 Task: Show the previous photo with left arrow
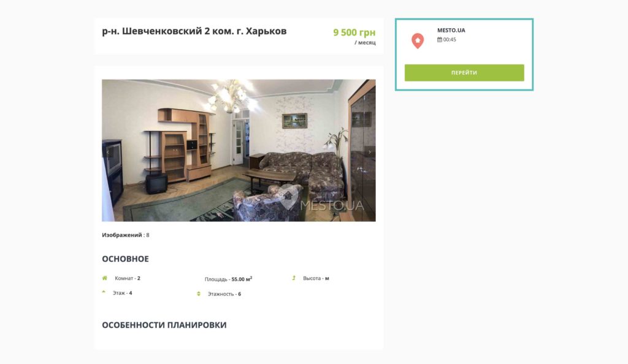click(x=108, y=152)
